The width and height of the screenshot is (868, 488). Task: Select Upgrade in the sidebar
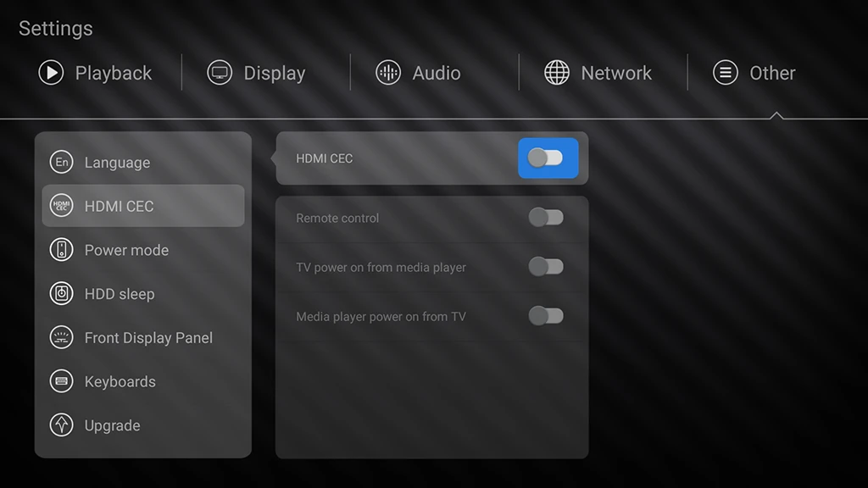pyautogui.click(x=143, y=425)
